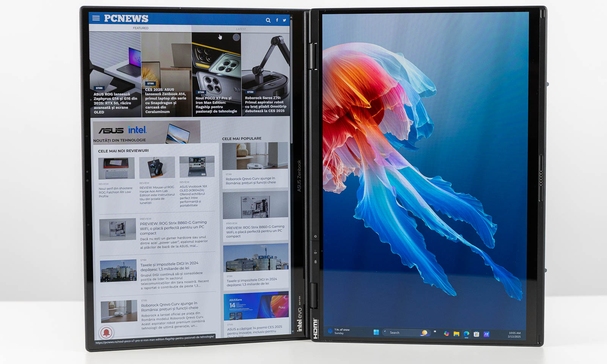
Task: Click the PCNEWS logo
Action: (126, 18)
